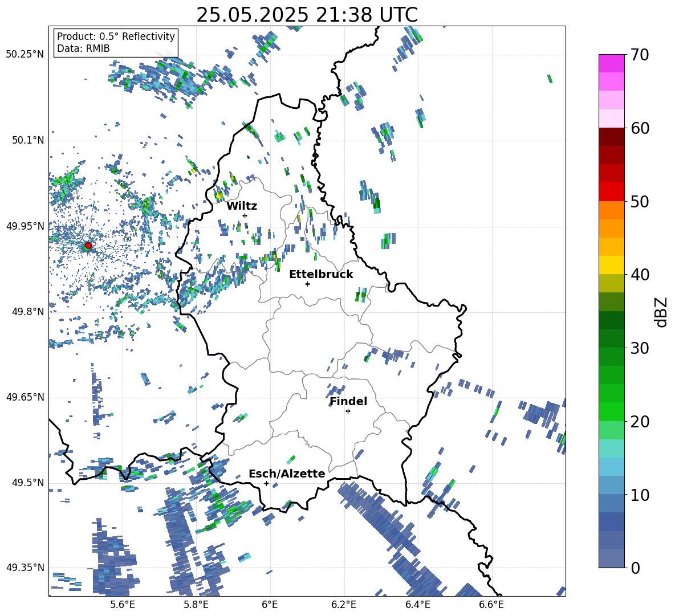Pick the bright red swatch just above 50 dBZ

tap(611, 191)
